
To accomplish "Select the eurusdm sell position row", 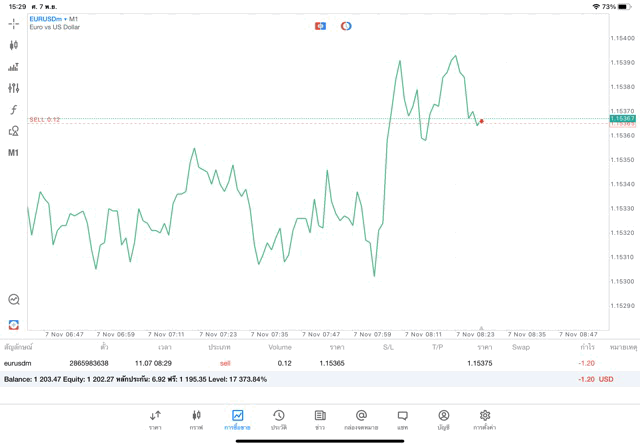I will point(300,363).
